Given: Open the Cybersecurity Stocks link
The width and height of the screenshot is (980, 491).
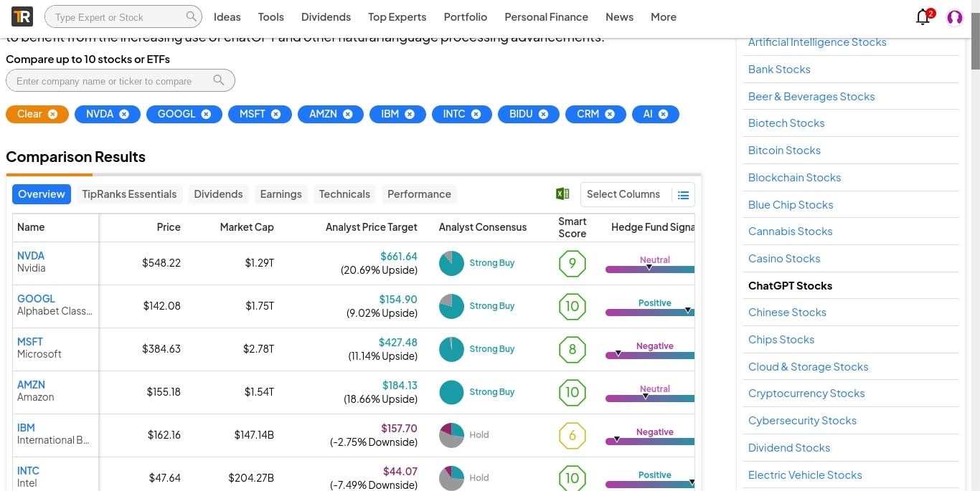Looking at the screenshot, I should coord(802,421).
